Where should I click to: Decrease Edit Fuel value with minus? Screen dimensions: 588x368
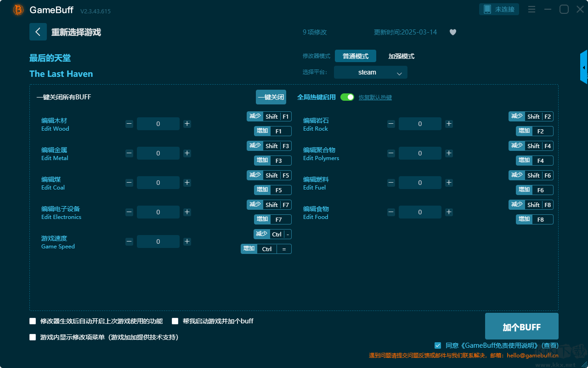391,183
